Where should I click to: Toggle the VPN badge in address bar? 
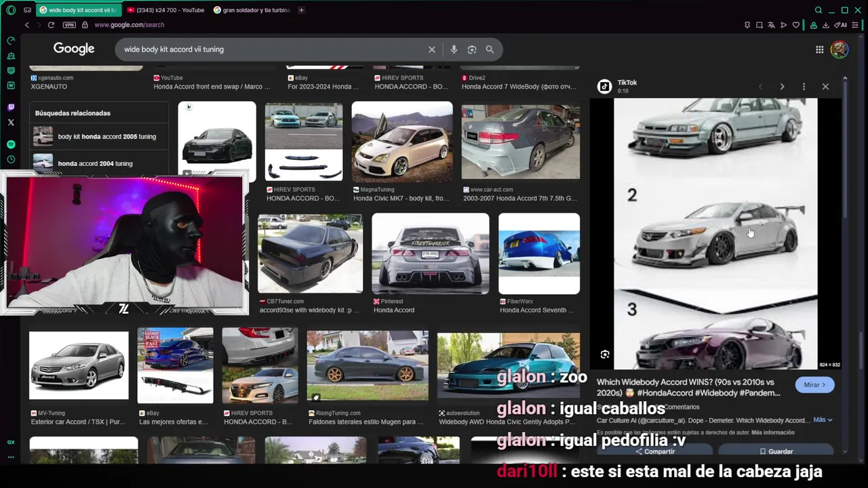[x=69, y=25]
